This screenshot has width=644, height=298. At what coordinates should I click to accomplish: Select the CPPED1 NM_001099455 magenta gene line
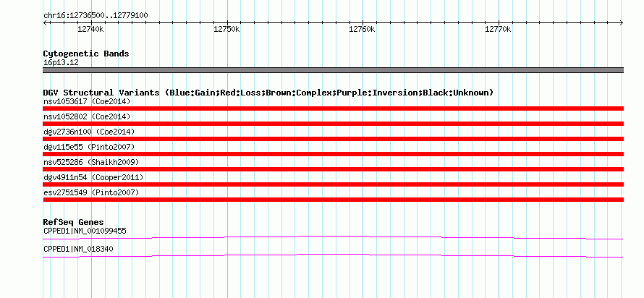point(333,238)
